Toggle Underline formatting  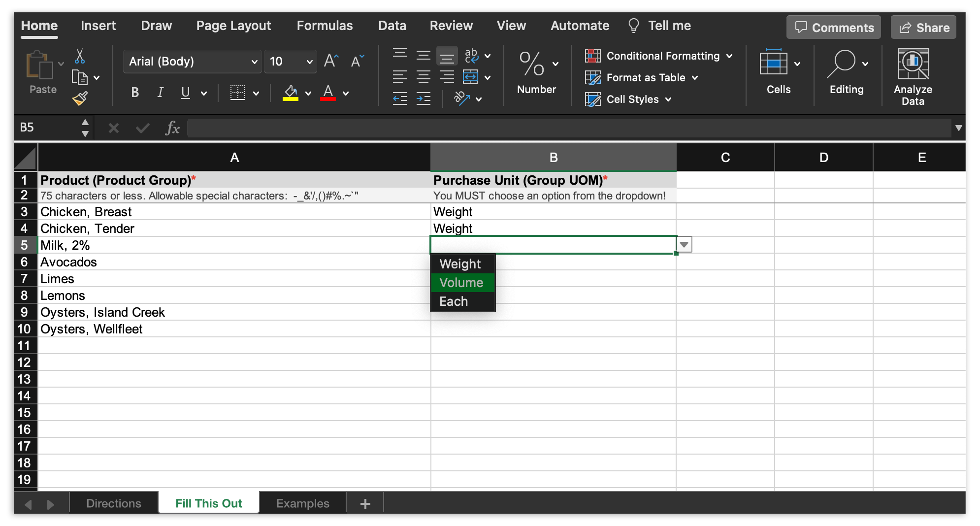(x=185, y=93)
